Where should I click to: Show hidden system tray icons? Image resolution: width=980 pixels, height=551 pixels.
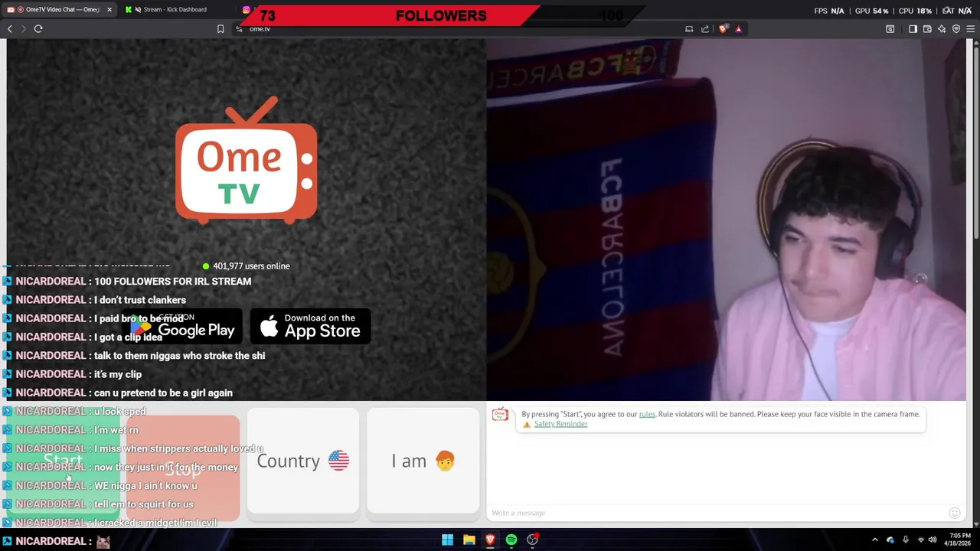875,540
